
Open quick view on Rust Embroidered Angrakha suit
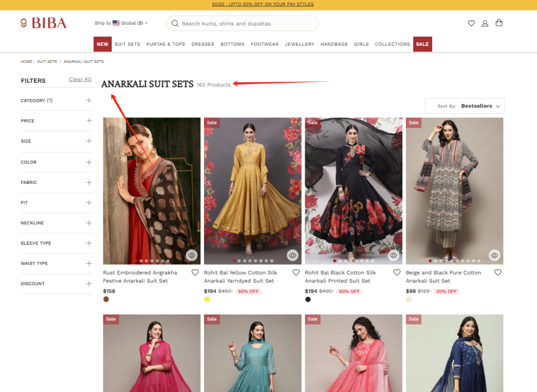(x=191, y=255)
